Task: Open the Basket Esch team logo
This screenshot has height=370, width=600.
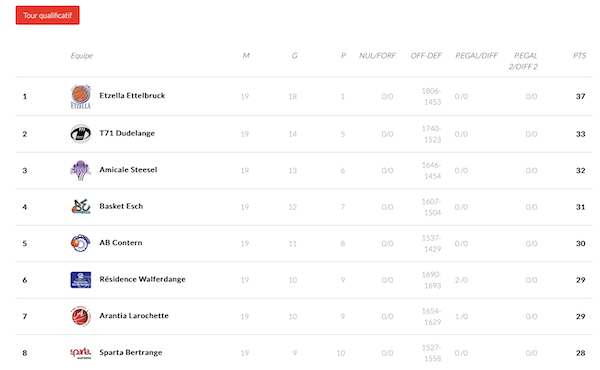Action: 81,207
